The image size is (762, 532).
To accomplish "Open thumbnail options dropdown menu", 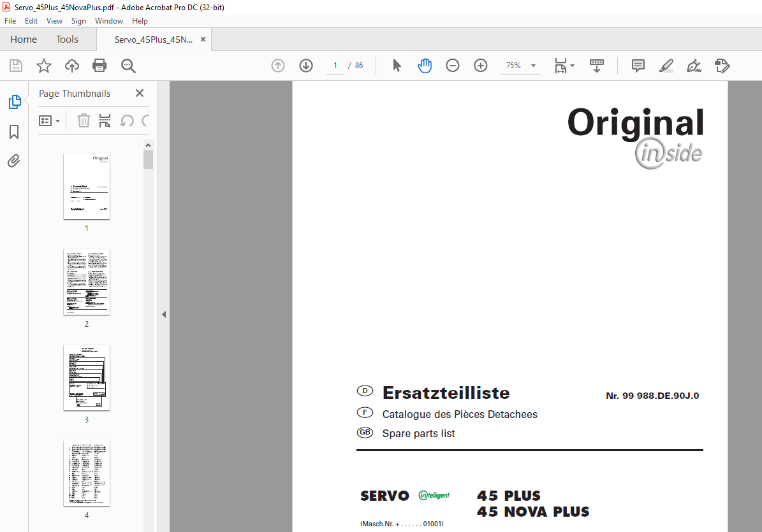I will point(50,120).
